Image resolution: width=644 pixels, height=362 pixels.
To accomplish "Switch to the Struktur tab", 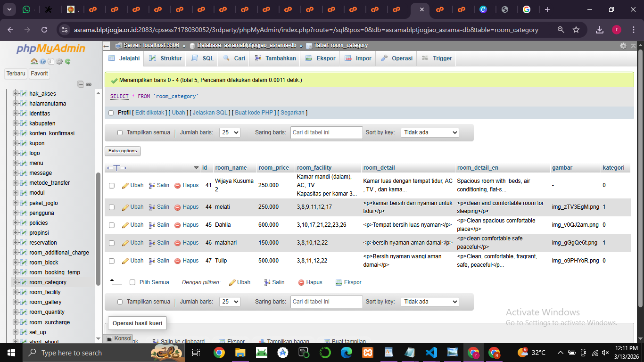I will tap(165, 58).
